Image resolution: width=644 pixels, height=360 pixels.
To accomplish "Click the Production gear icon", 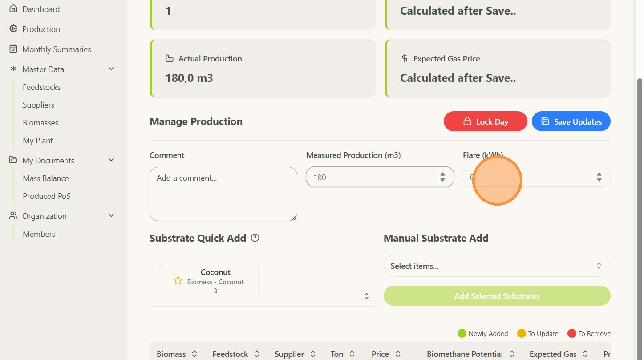I will [13, 29].
